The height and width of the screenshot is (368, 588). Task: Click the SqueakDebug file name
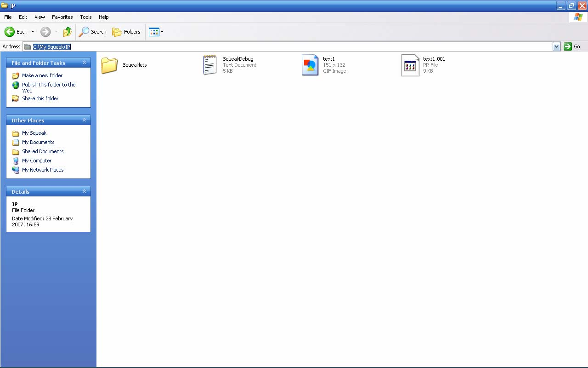[x=238, y=59]
